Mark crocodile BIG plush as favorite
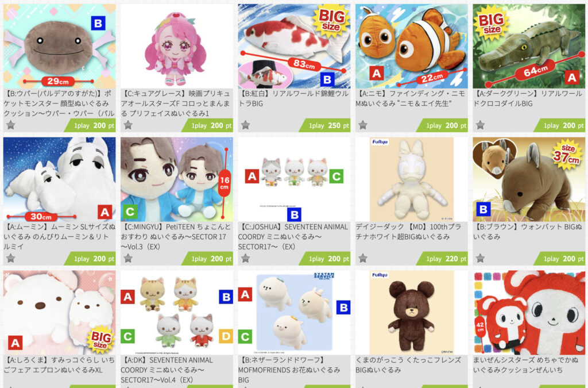 (x=480, y=125)
